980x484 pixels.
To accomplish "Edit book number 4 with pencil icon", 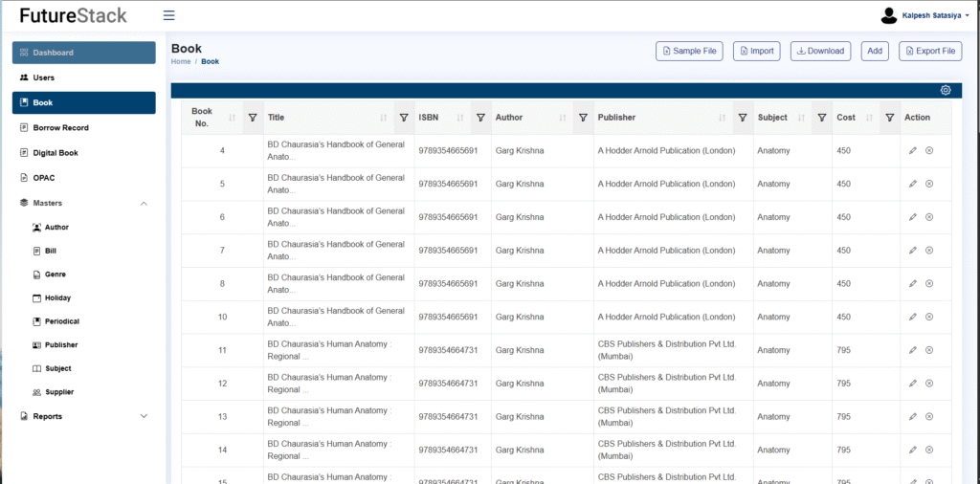I will tap(912, 150).
